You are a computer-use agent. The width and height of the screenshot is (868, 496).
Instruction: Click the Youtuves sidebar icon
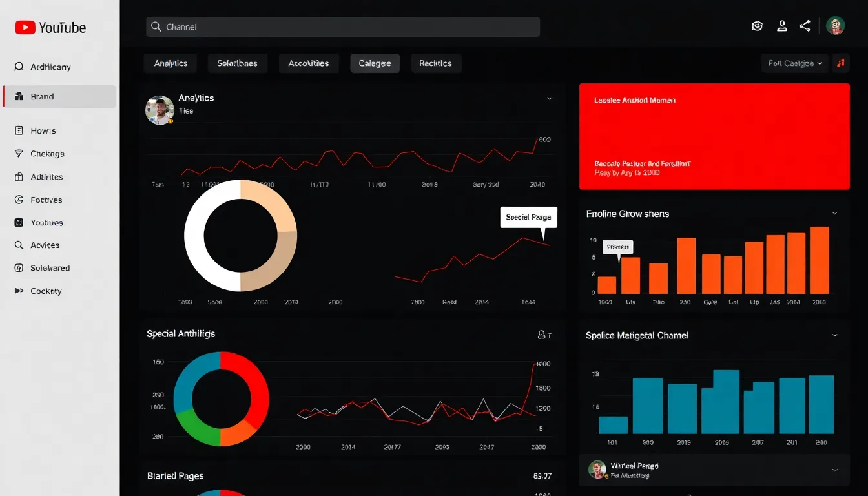(x=18, y=223)
